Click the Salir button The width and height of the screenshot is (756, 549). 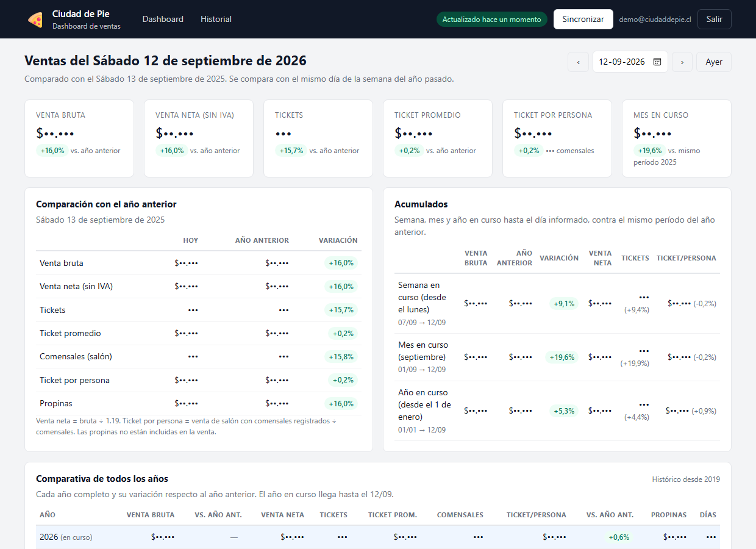click(x=714, y=19)
